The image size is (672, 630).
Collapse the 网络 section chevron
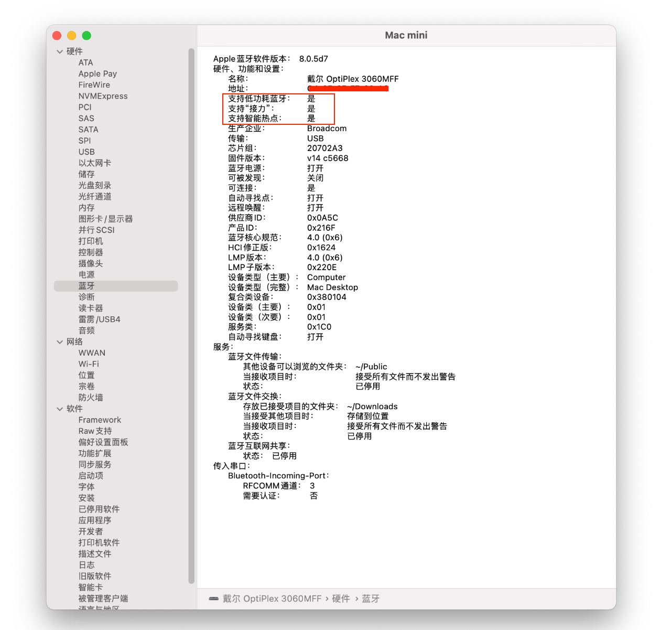tap(59, 342)
